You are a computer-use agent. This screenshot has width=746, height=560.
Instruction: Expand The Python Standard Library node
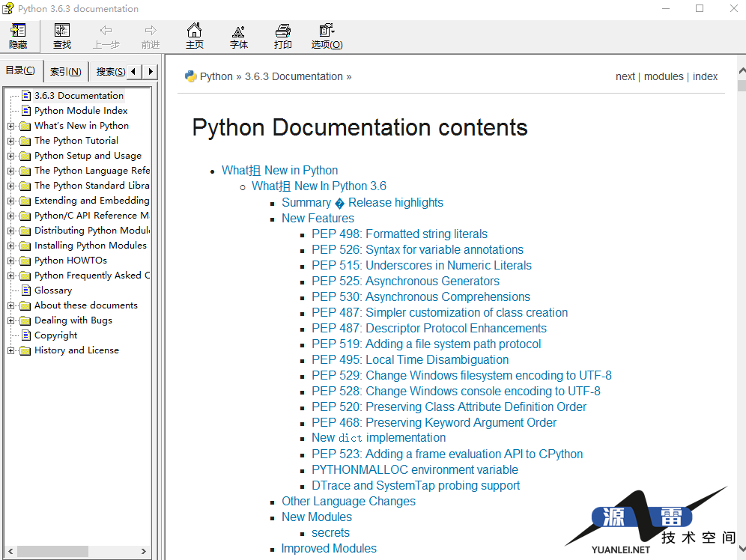11,186
